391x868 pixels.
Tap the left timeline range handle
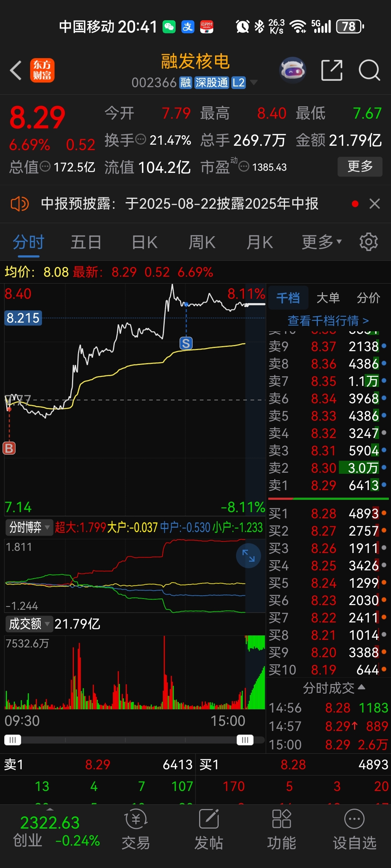(x=13, y=740)
